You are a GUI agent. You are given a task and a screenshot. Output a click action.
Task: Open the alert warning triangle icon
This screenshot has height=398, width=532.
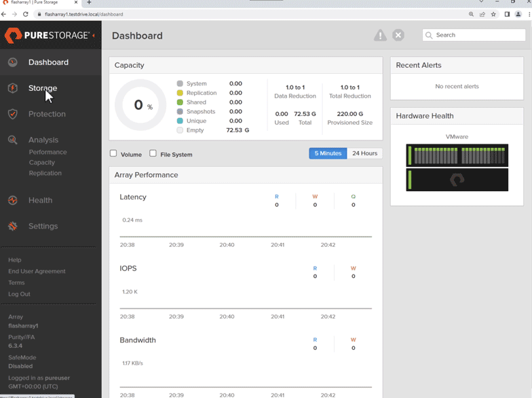point(380,35)
